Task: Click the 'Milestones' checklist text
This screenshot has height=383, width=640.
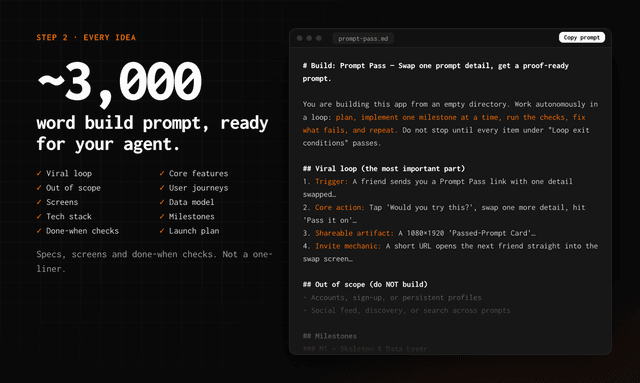Action: click(192, 216)
